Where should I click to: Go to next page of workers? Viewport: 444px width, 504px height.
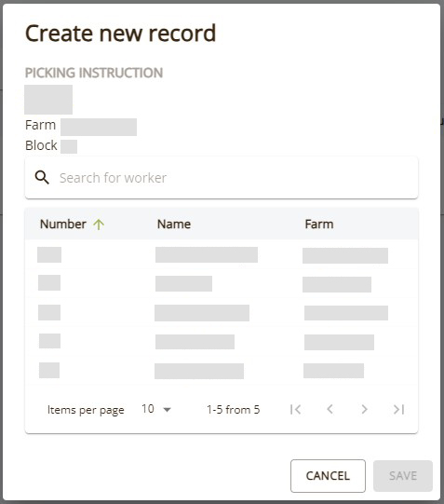pyautogui.click(x=364, y=409)
